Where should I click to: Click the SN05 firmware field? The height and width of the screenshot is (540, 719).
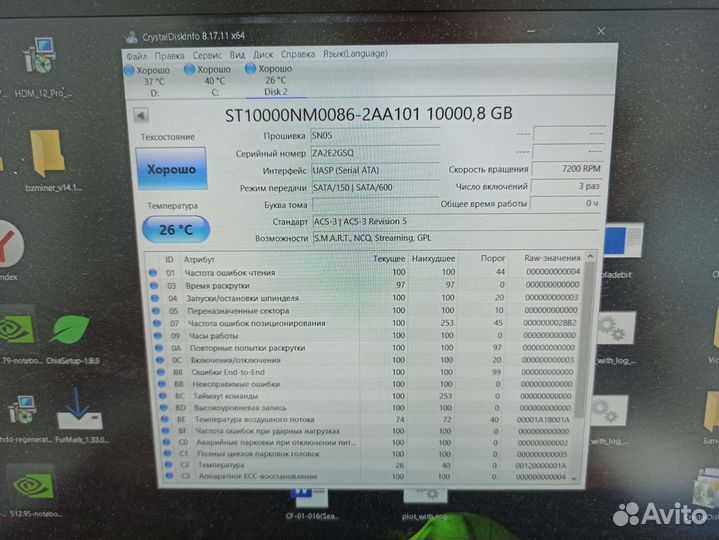click(x=375, y=136)
